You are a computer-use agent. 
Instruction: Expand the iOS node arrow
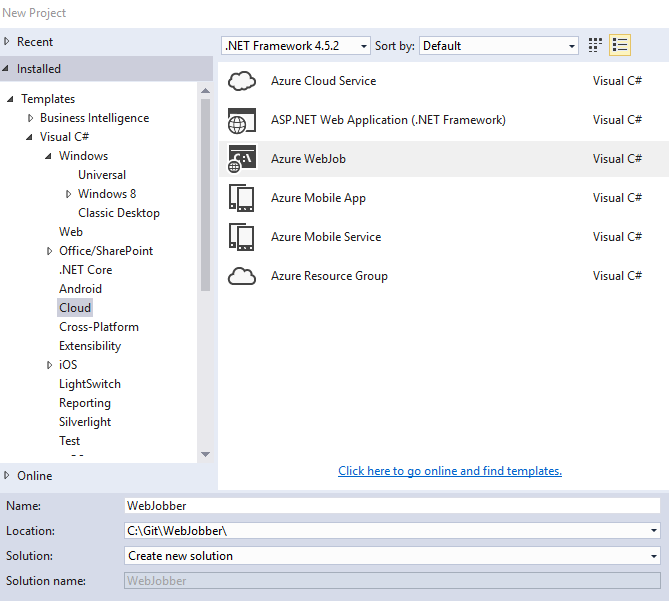(x=49, y=365)
